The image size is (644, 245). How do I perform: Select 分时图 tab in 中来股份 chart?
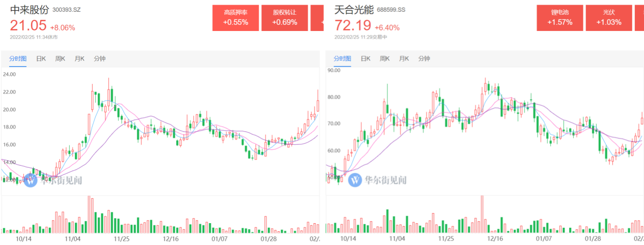pyautogui.click(x=18, y=59)
